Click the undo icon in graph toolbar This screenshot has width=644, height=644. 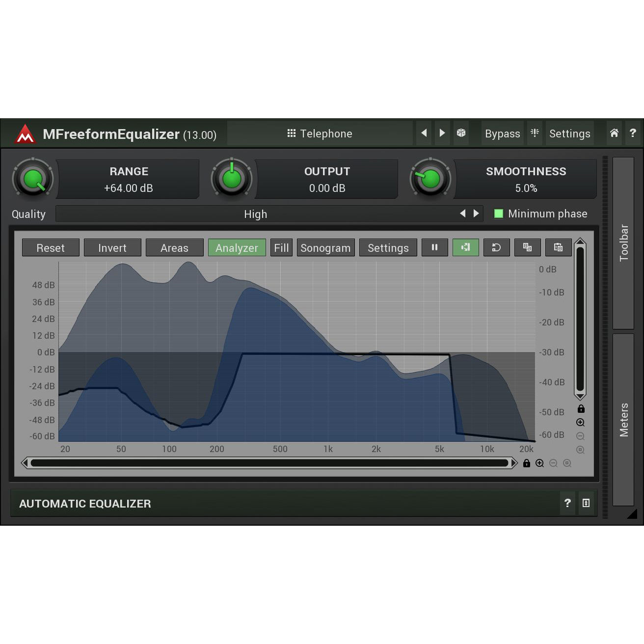coord(496,247)
